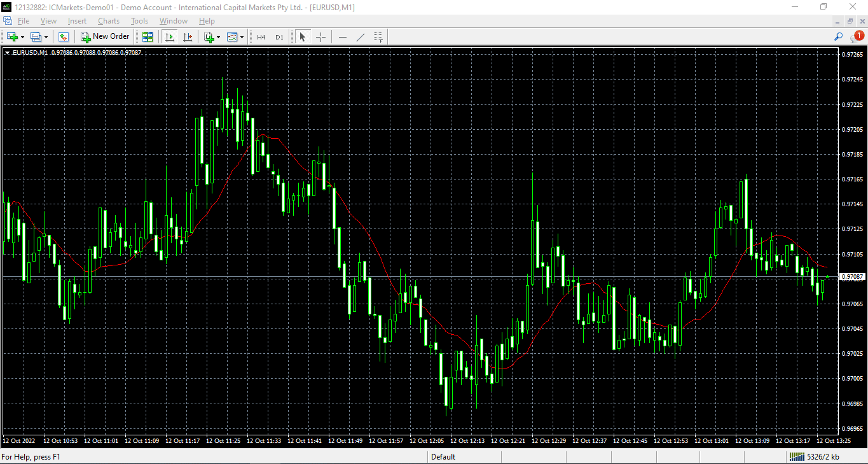The width and height of the screenshot is (868, 464).
Task: Expand the Profiles dropdown arrow
Action: [x=46, y=37]
